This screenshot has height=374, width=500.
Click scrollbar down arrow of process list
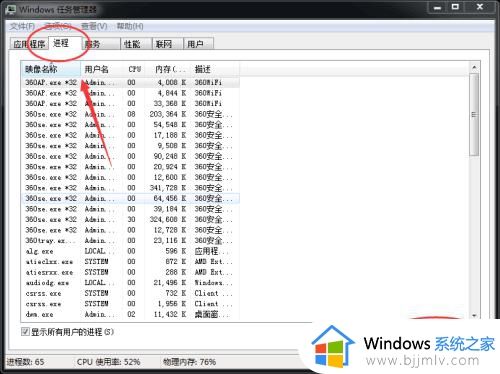[x=474, y=315]
